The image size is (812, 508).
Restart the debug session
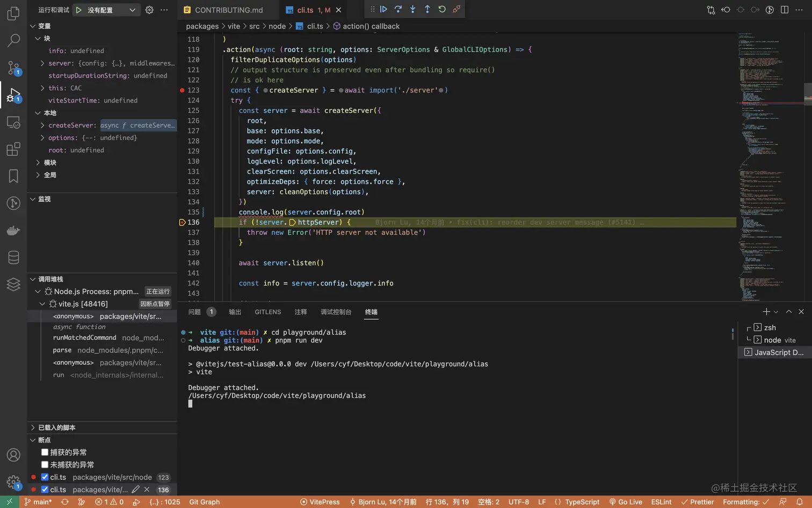coord(442,9)
